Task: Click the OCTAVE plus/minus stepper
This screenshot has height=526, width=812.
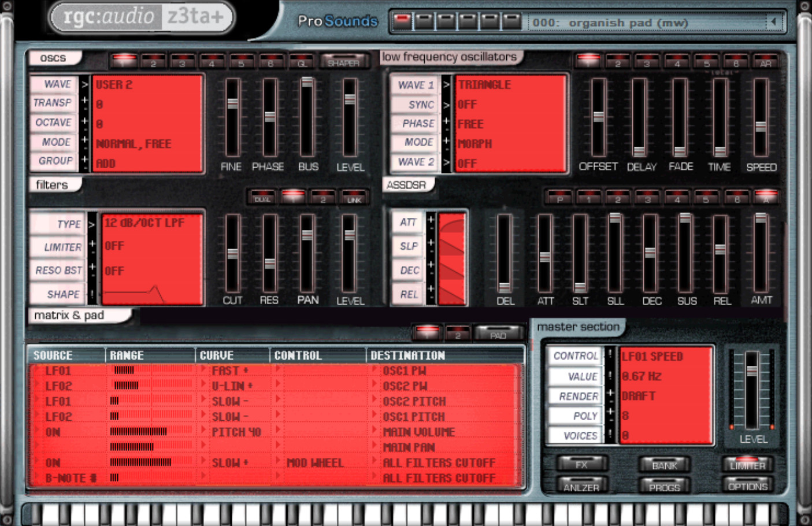Action: pos(85,123)
